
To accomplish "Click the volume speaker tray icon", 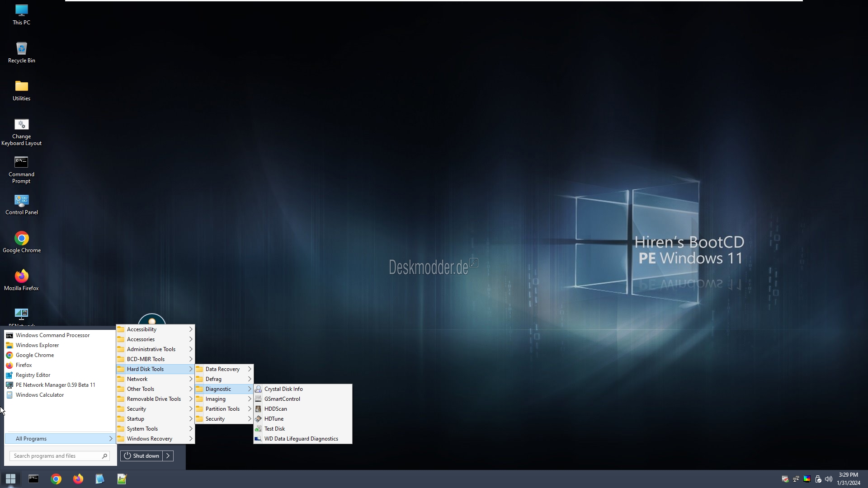I will [829, 479].
